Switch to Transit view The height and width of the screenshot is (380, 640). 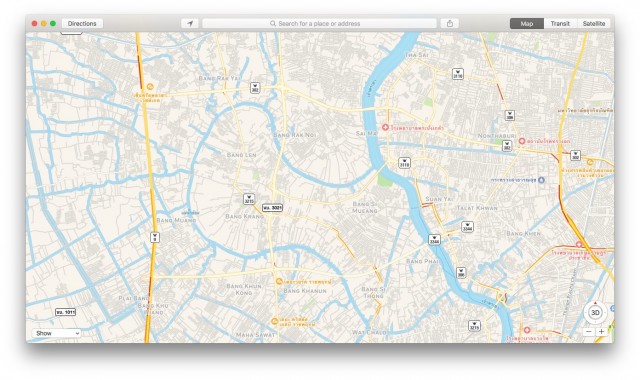[560, 24]
